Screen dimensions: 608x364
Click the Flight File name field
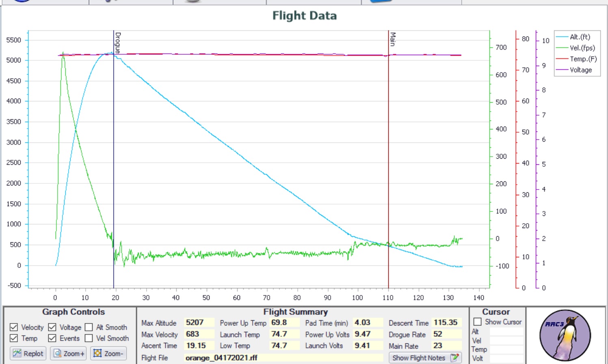283,358
